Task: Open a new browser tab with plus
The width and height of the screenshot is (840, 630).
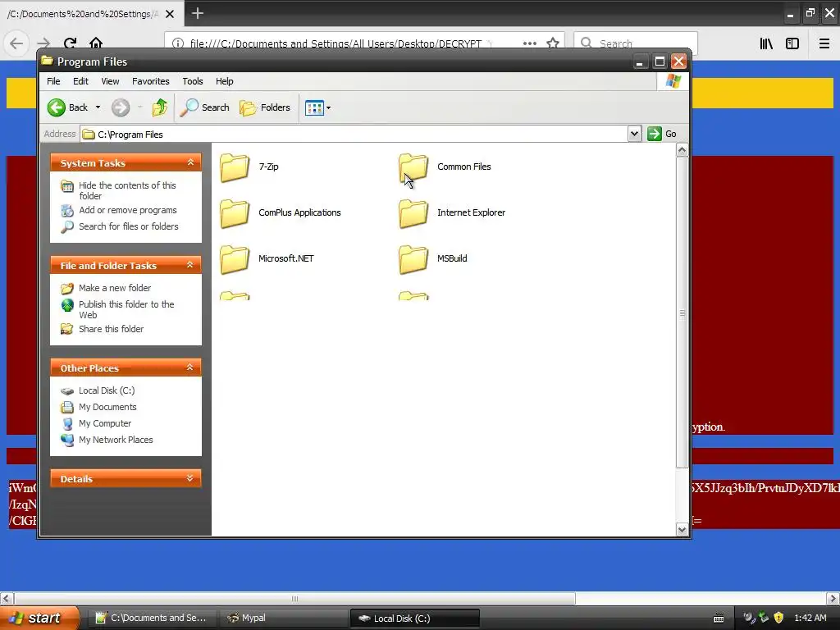Action: coord(197,13)
